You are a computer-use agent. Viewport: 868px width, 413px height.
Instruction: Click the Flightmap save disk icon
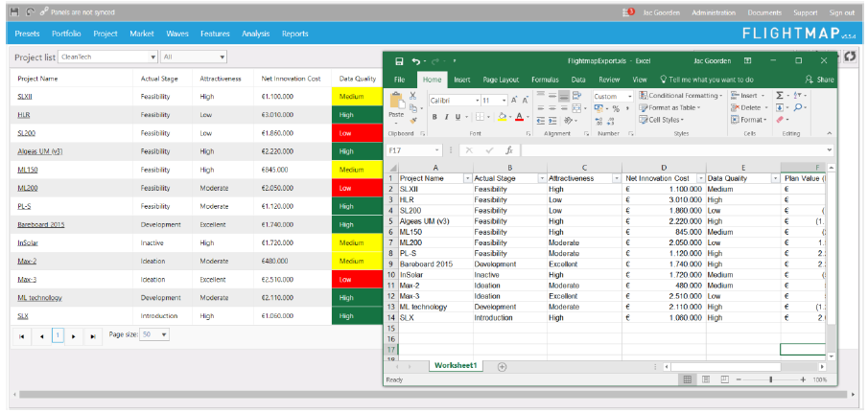pos(14,11)
